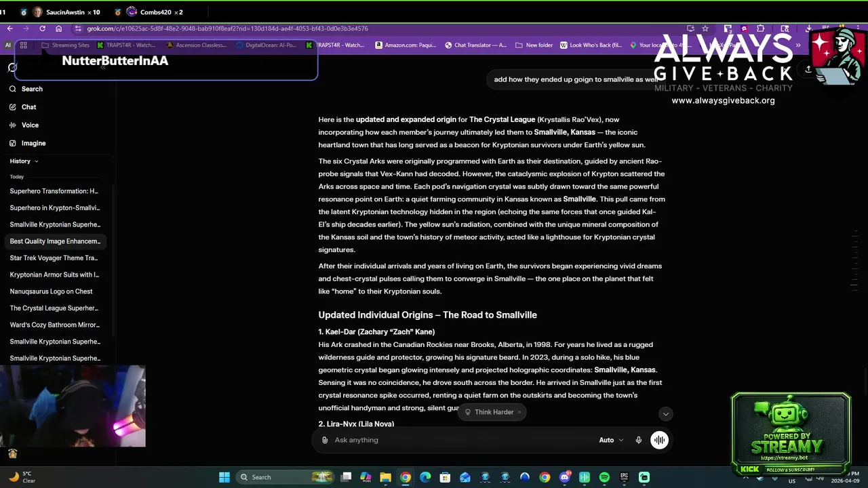Launch Epic Games from the taskbar
The image size is (868, 488).
624,477
